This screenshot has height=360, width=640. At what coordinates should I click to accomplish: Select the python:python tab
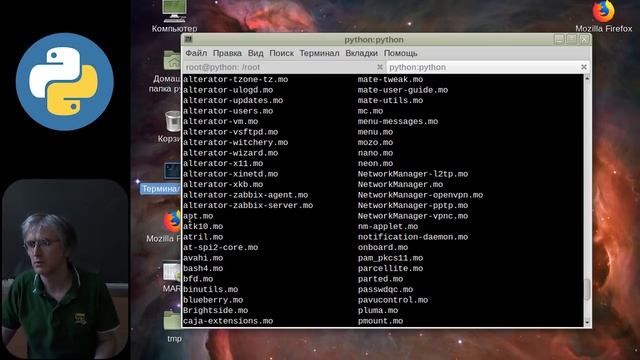[x=488, y=67]
